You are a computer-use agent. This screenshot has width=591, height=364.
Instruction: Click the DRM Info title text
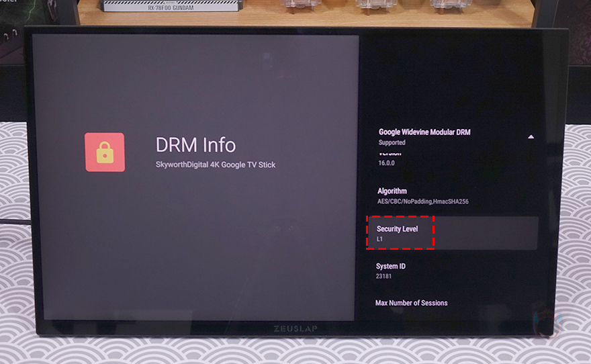(195, 144)
